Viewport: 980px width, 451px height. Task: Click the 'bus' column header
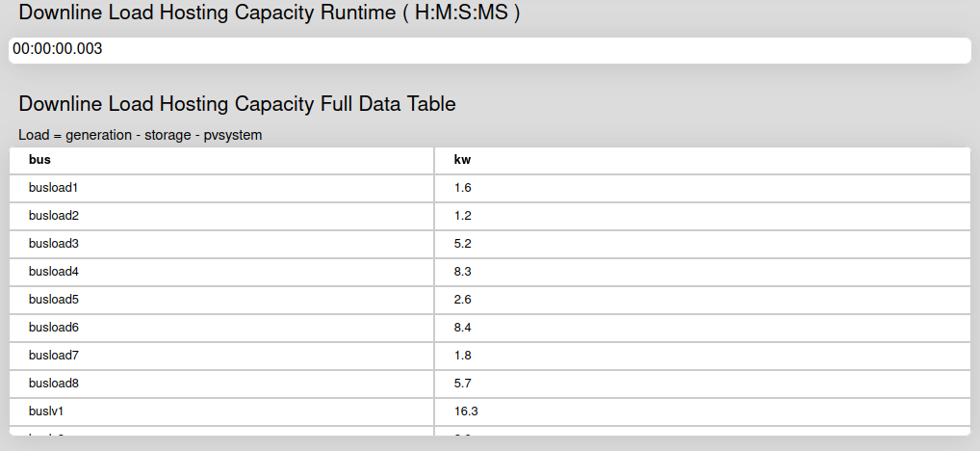[x=221, y=160]
